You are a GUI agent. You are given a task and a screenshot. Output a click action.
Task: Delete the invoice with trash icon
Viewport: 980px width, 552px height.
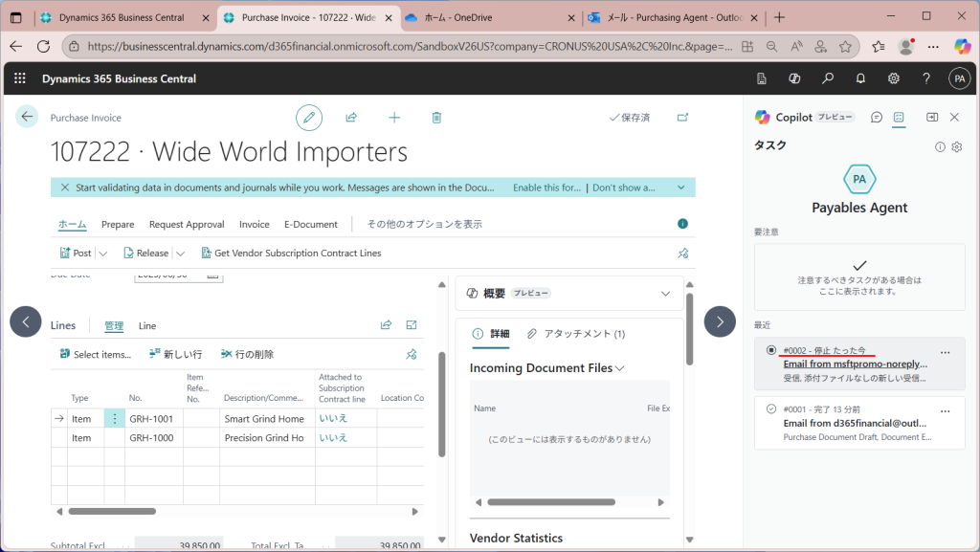pos(436,118)
